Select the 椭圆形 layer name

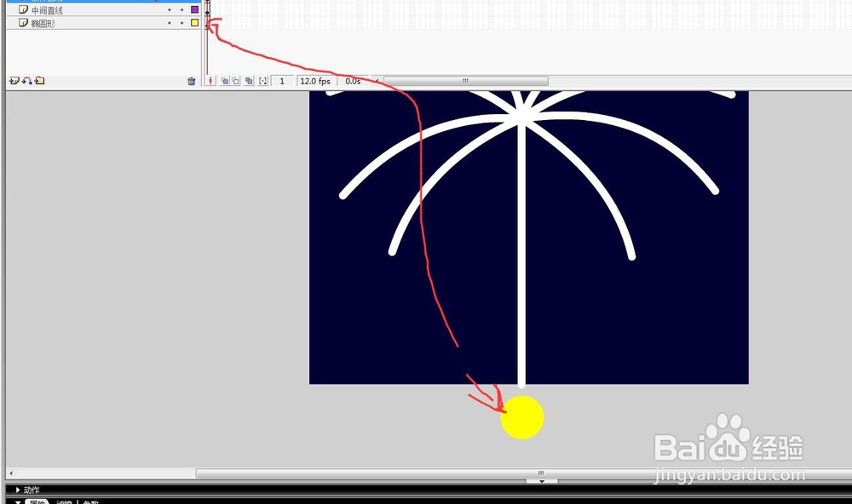tap(43, 23)
